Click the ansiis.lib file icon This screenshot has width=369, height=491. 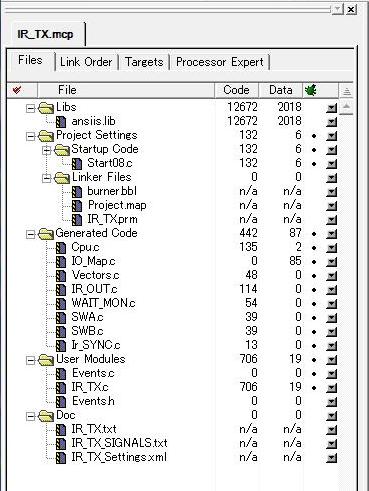point(61,122)
